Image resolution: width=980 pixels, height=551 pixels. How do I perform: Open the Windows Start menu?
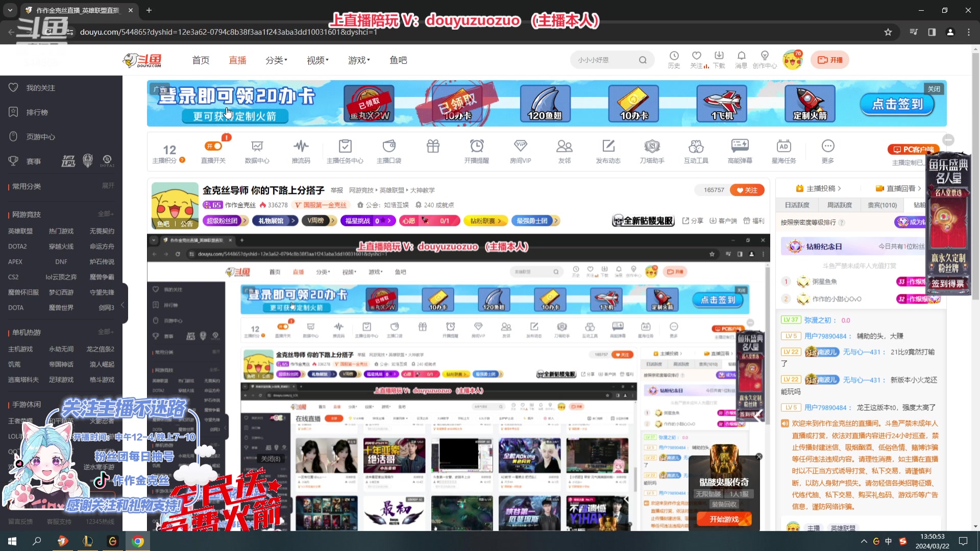(x=12, y=541)
